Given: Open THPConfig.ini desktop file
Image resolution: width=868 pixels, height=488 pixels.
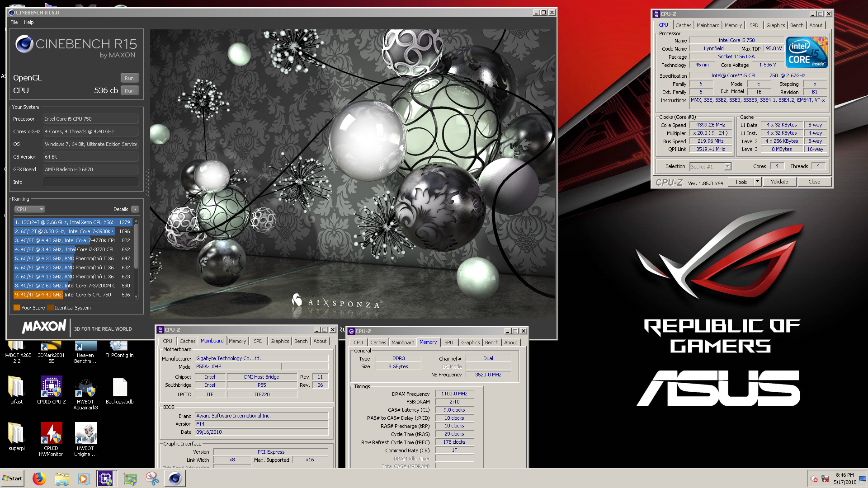Looking at the screenshot, I should click(120, 350).
